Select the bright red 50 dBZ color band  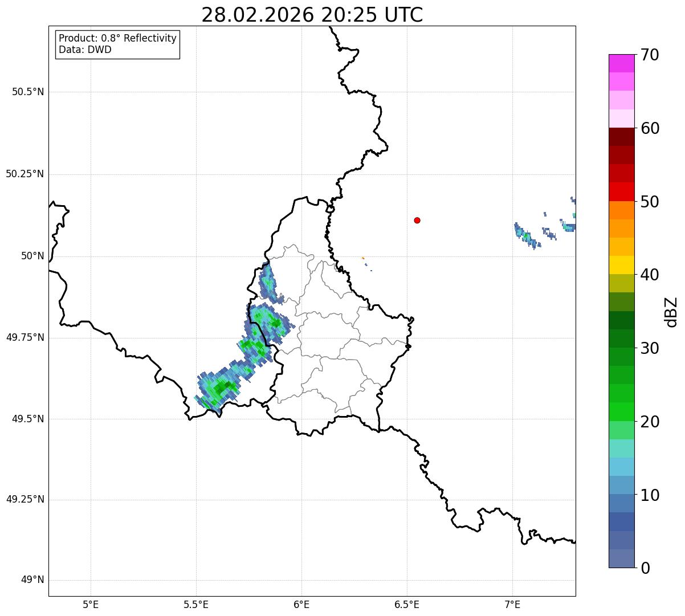point(621,192)
